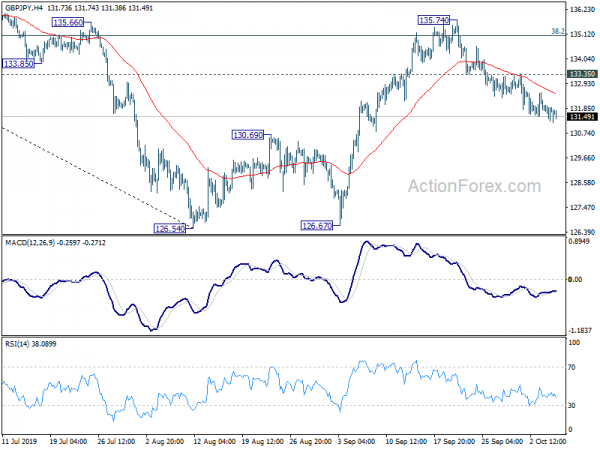The image size is (600, 450).
Task: Click the current price tag 131.491
Action: coord(582,117)
